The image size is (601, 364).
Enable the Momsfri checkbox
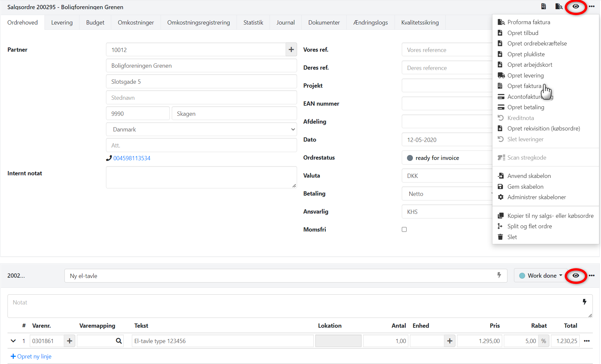(404, 230)
